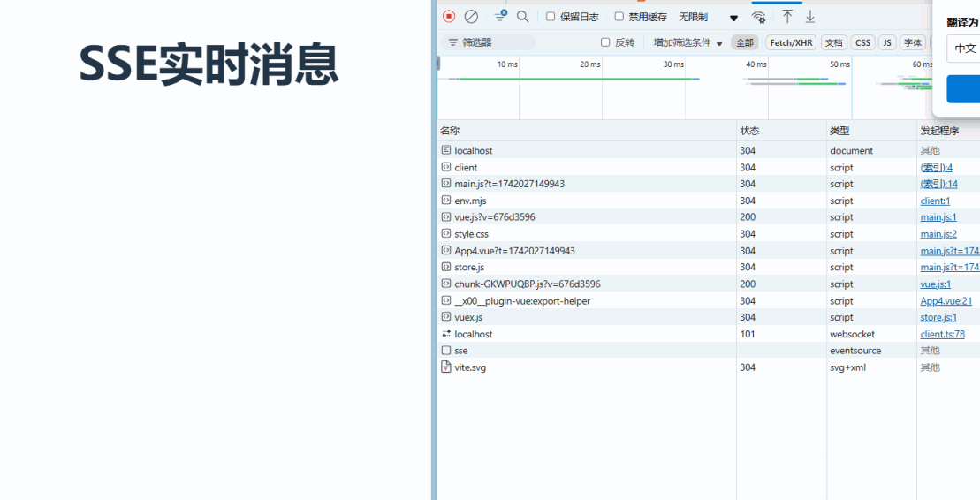Viewport: 980px width, 500px height.
Task: Open the network search icon
Action: tap(522, 17)
